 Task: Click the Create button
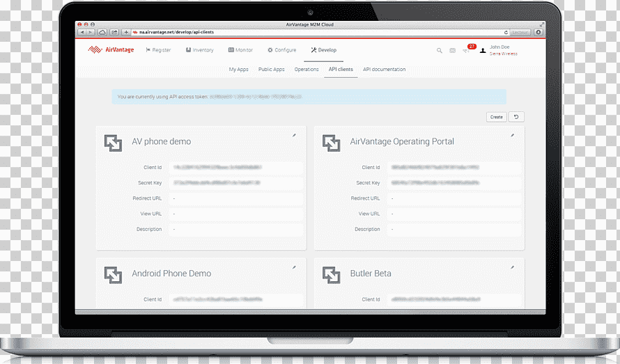point(496,117)
